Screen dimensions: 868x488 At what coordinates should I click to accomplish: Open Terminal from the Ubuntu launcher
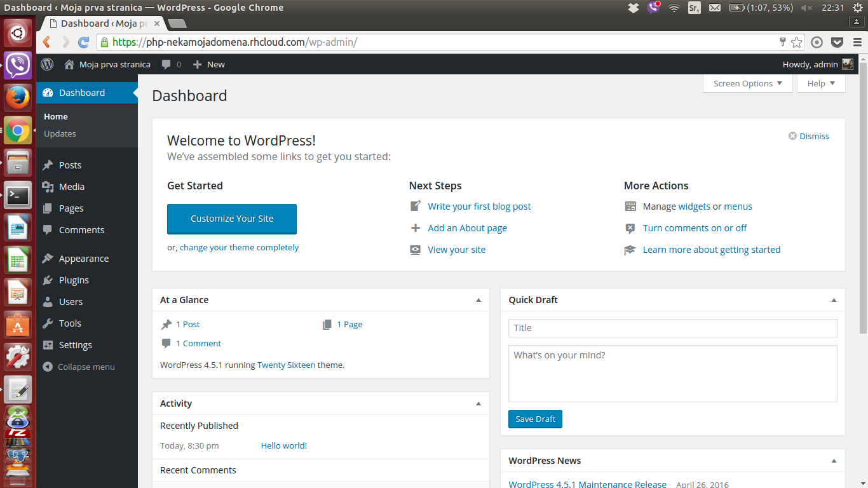coord(18,195)
